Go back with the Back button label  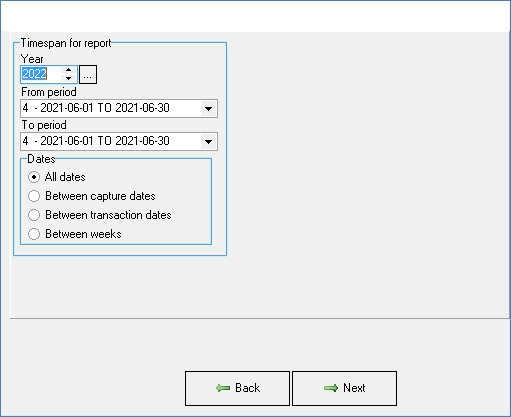tap(248, 388)
